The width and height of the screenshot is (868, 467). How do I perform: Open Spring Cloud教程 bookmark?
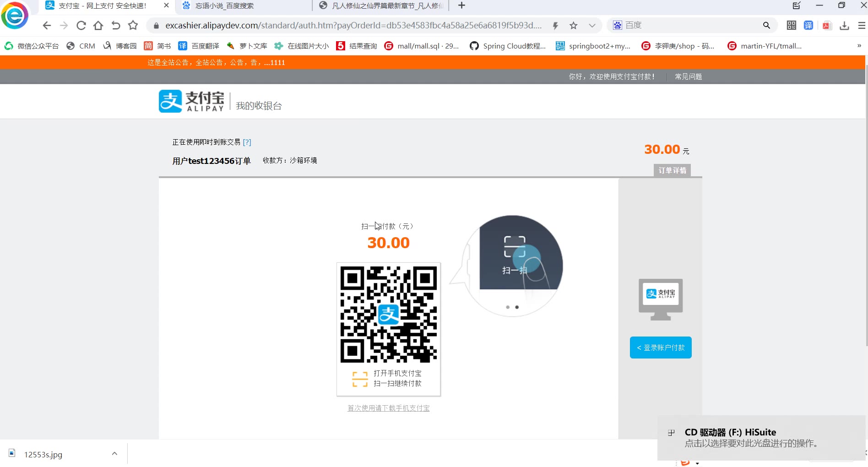(x=508, y=46)
